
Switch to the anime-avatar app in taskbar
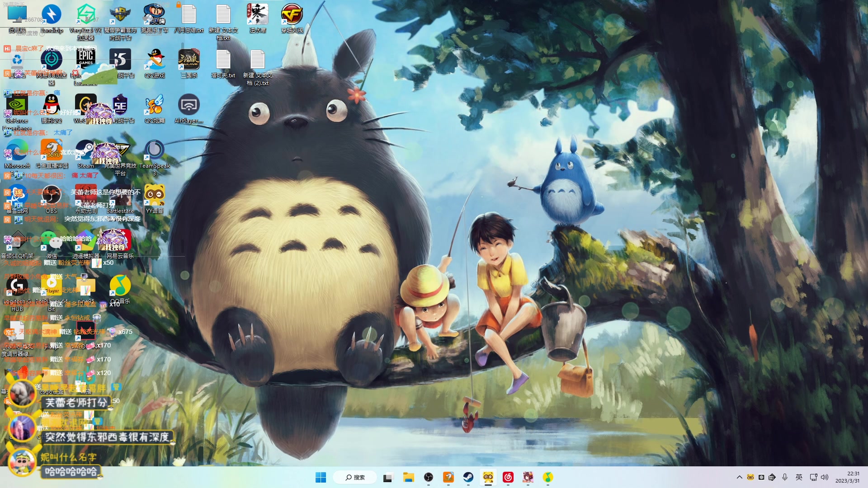528,477
